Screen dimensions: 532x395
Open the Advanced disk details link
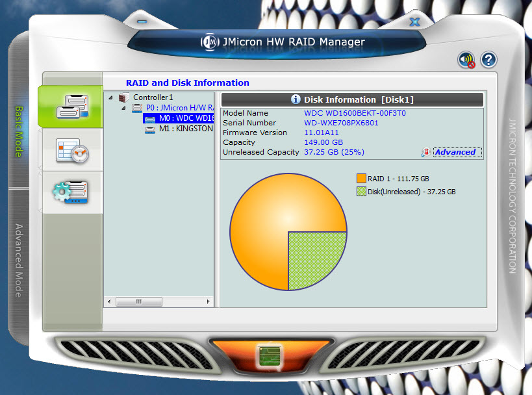pyautogui.click(x=458, y=153)
